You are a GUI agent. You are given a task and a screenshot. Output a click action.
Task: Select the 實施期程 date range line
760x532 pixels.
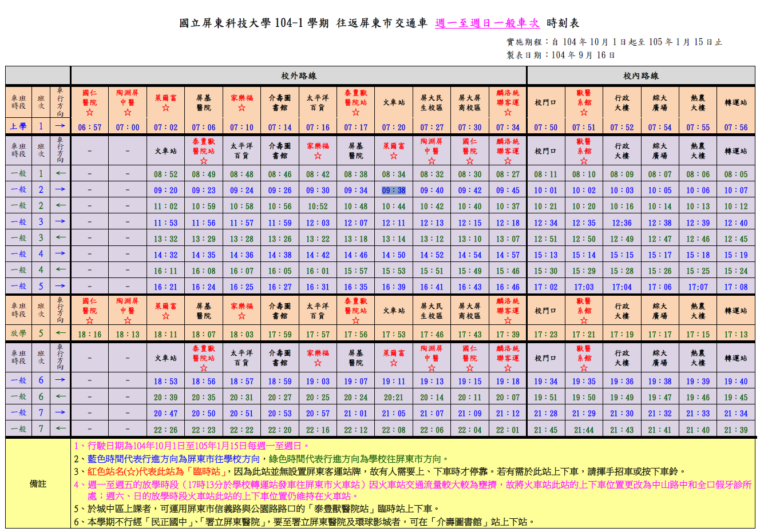click(x=614, y=42)
